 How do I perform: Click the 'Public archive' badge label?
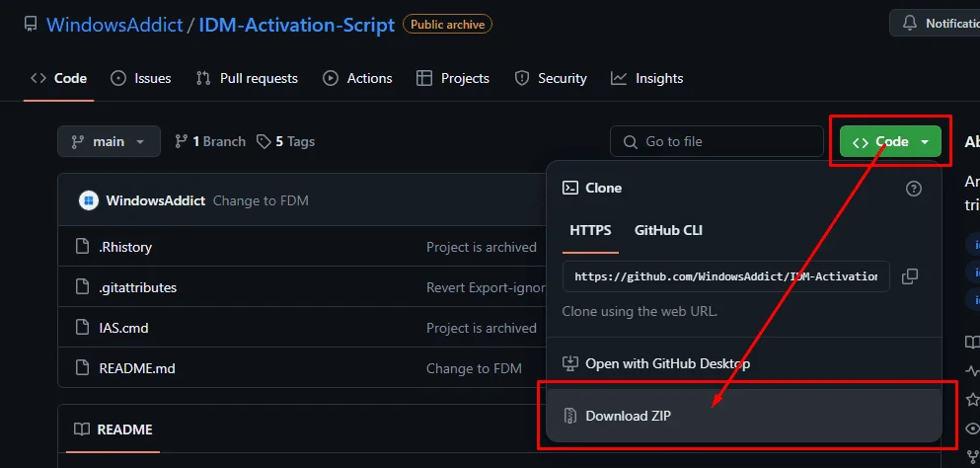point(447,25)
